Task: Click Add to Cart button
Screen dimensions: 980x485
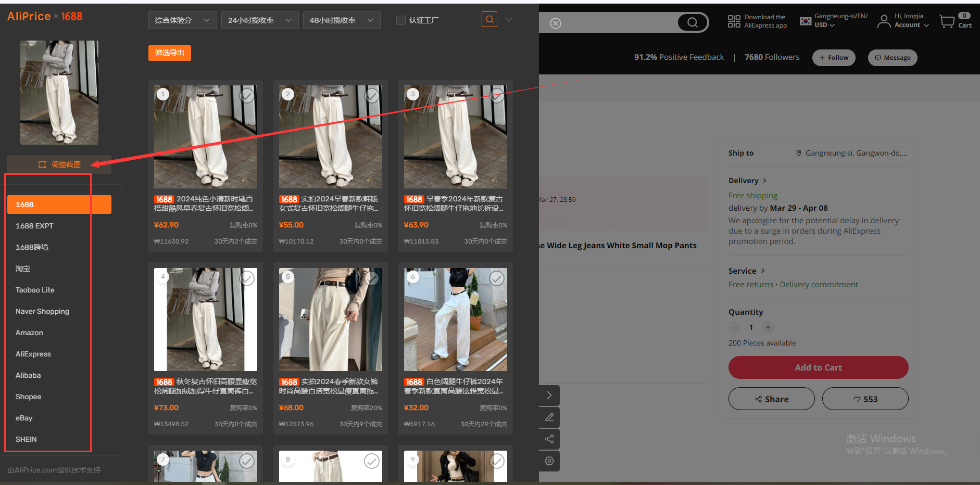Action: click(818, 367)
